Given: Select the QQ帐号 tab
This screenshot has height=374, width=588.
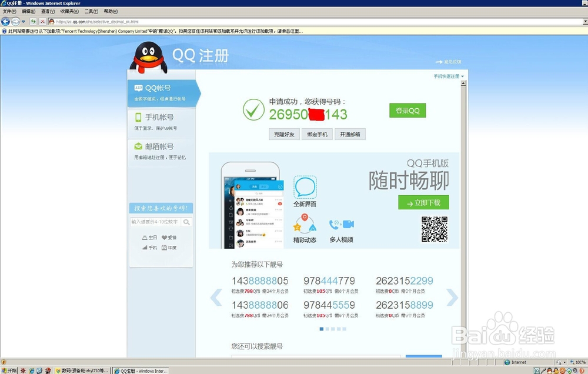Looking at the screenshot, I should [x=163, y=93].
